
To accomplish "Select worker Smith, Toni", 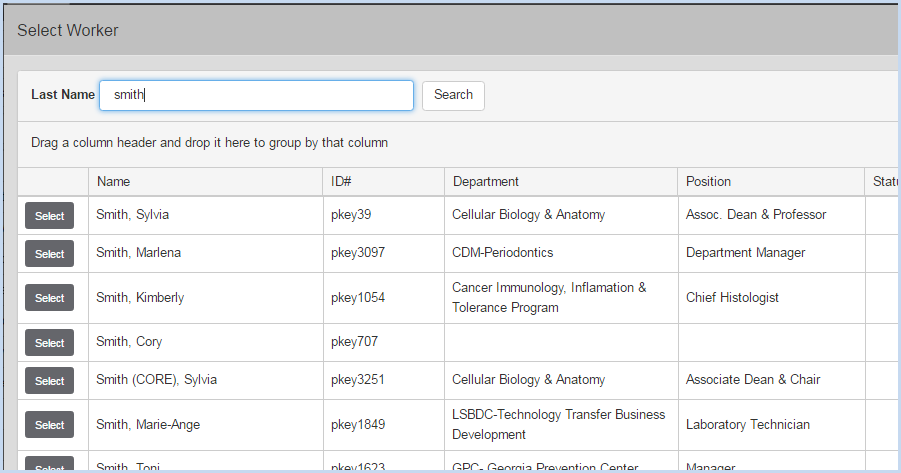I will (x=49, y=465).
